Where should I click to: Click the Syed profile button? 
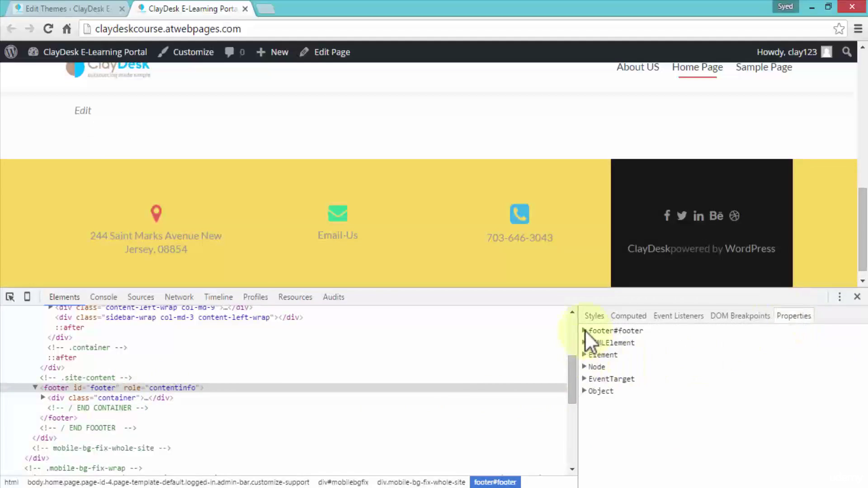coord(785,6)
